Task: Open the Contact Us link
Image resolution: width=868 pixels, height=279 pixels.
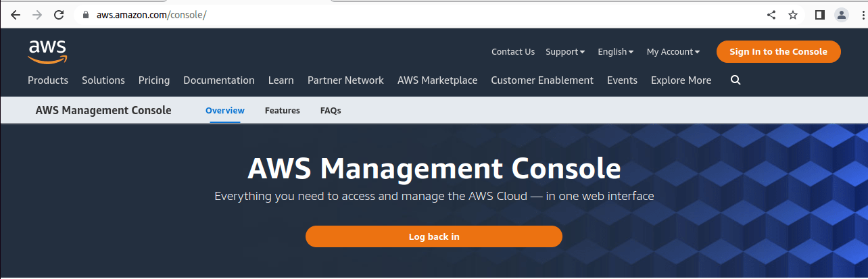Action: [x=513, y=51]
